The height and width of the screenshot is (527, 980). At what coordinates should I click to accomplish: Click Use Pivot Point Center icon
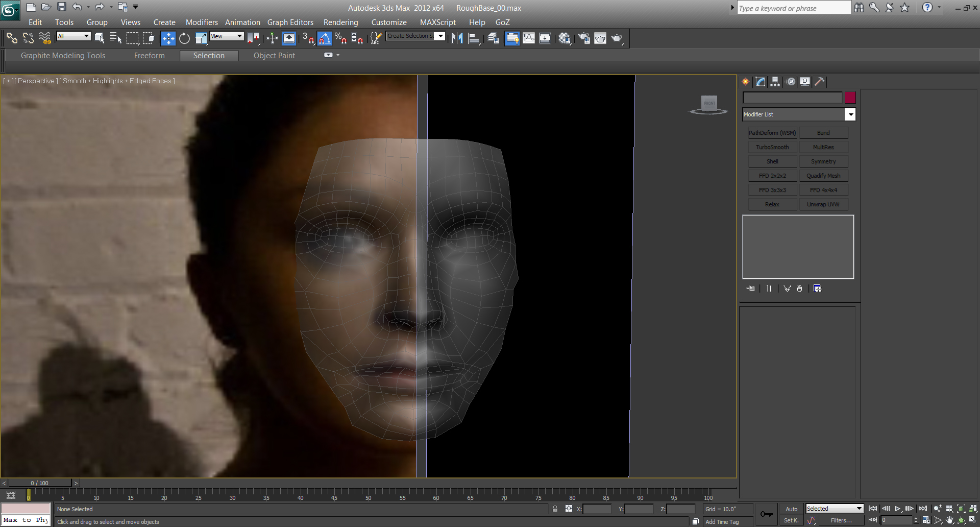coord(253,38)
